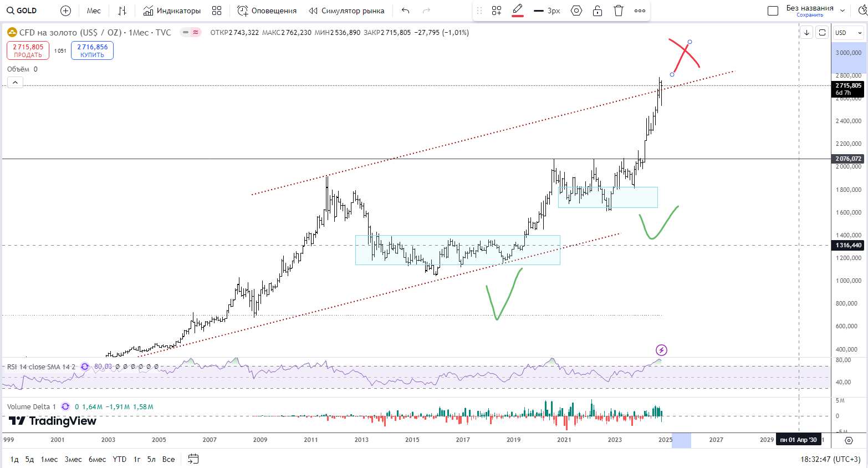The height and width of the screenshot is (468, 868).
Task: Toggle the drawing lock icon
Action: (598, 11)
